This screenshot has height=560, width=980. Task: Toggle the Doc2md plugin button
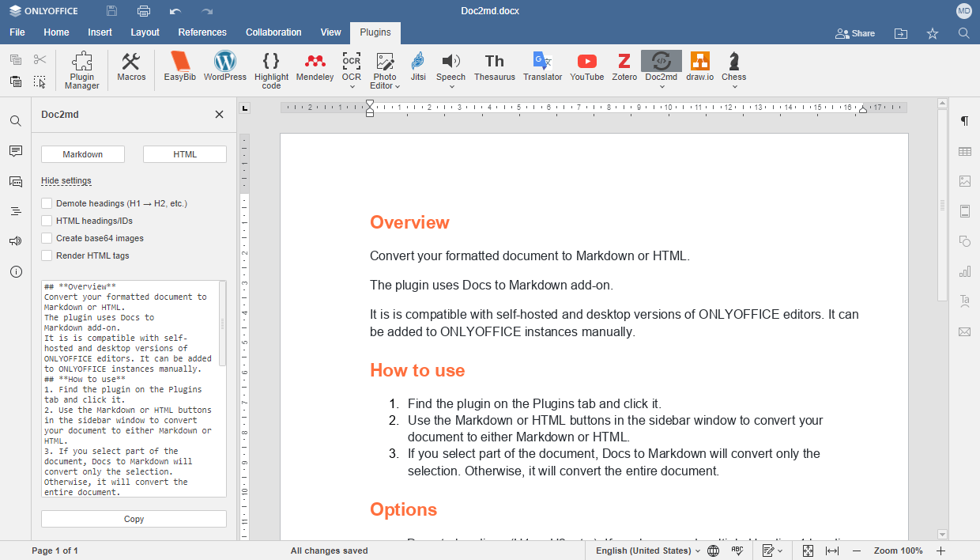tap(661, 65)
